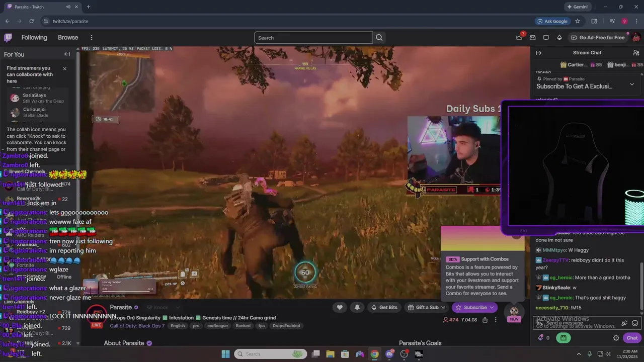
Task: Open Chrome media controls icon
Action: 612,21
